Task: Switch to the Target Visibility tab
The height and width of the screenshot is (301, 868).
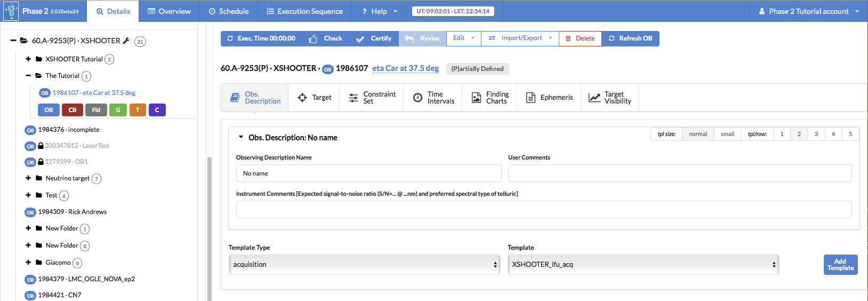Action: click(610, 98)
